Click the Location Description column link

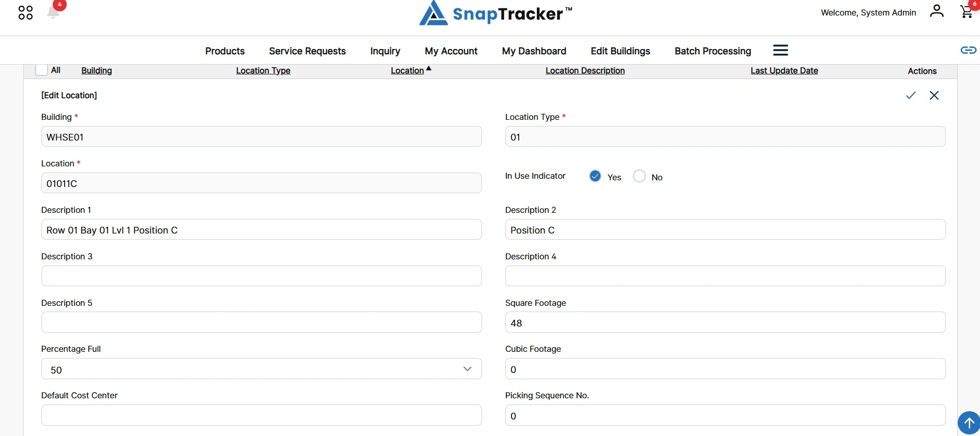coord(585,70)
